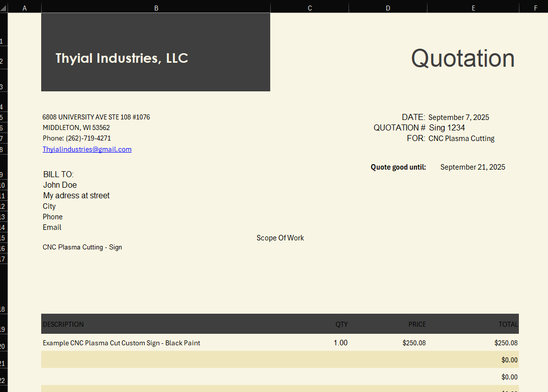Click the Scope Of Work heading
548x392 pixels.
(x=280, y=238)
